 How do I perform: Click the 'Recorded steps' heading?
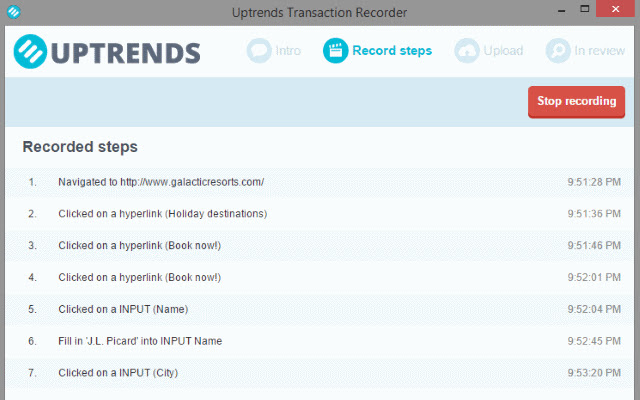coord(80,147)
